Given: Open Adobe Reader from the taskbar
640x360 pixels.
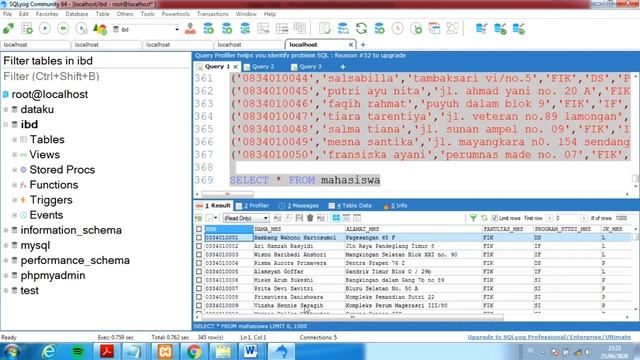Looking at the screenshot, I should [107, 351].
